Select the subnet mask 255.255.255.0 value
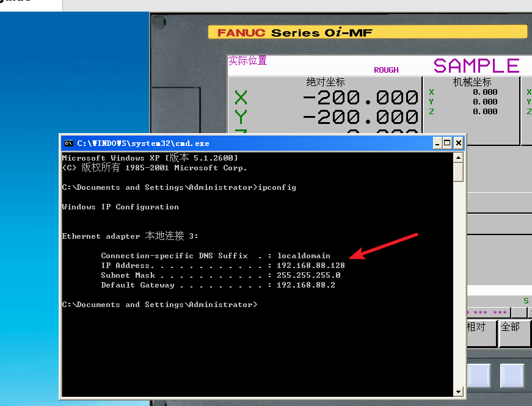Screen dimensions: 532x406 tap(308, 275)
